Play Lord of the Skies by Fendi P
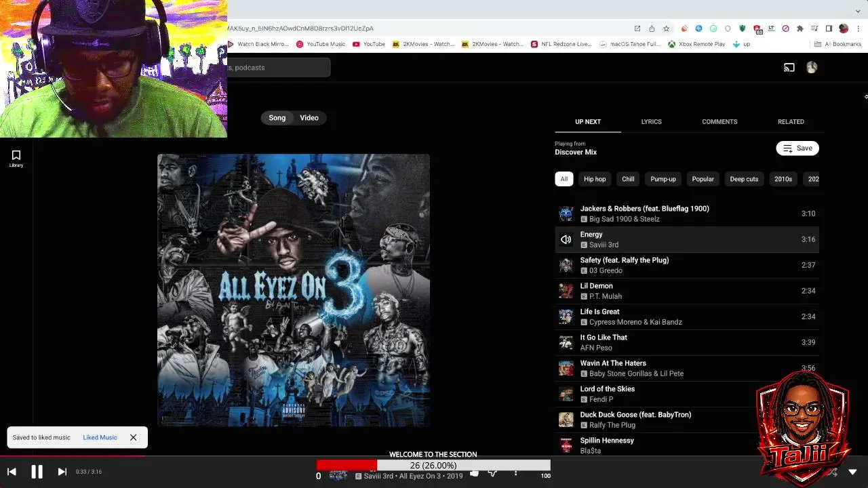Image resolution: width=868 pixels, height=488 pixels. 687,394
